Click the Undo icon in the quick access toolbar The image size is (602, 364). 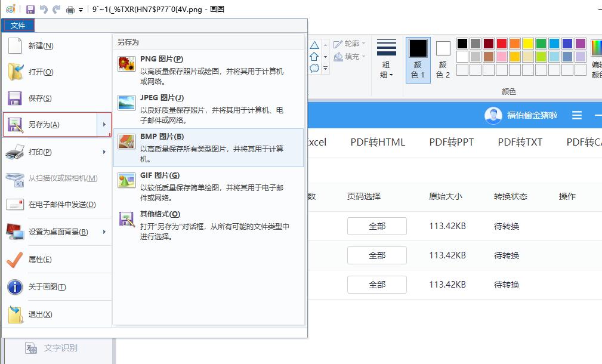(x=43, y=10)
